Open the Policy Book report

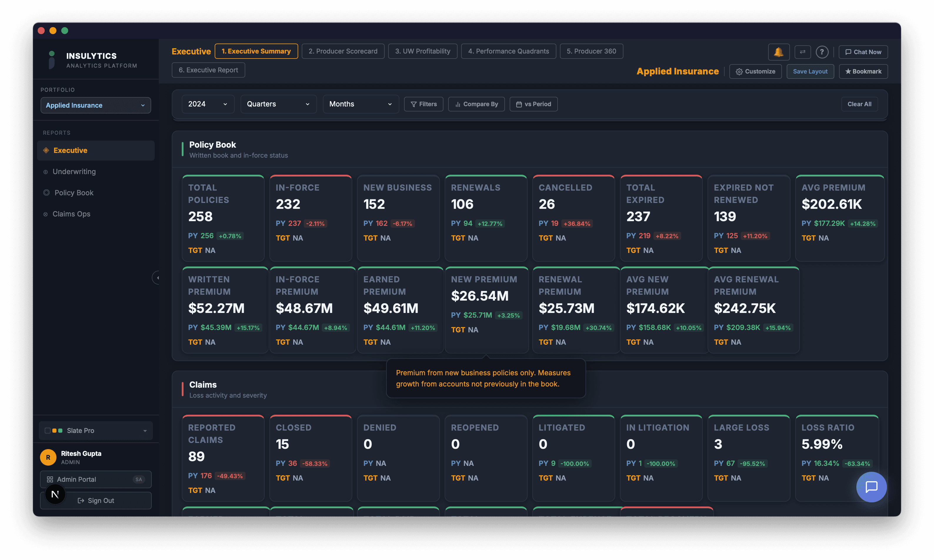click(x=96, y=193)
